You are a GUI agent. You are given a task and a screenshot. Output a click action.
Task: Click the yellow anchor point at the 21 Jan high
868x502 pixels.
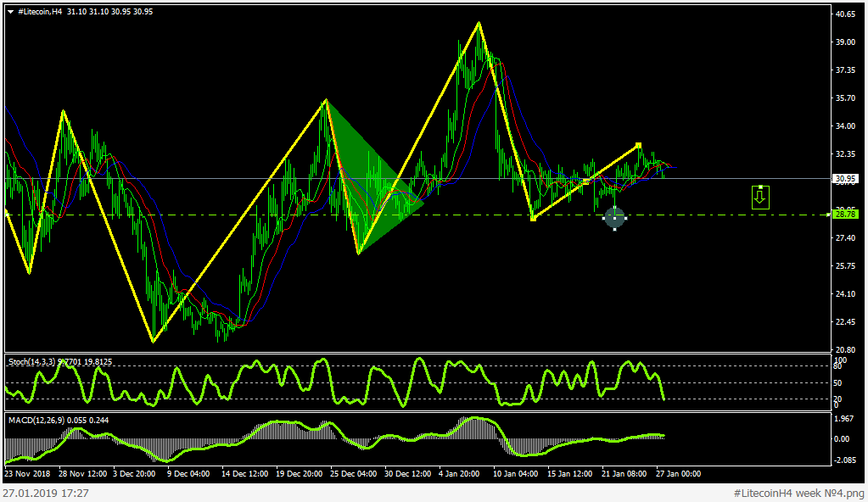point(638,145)
